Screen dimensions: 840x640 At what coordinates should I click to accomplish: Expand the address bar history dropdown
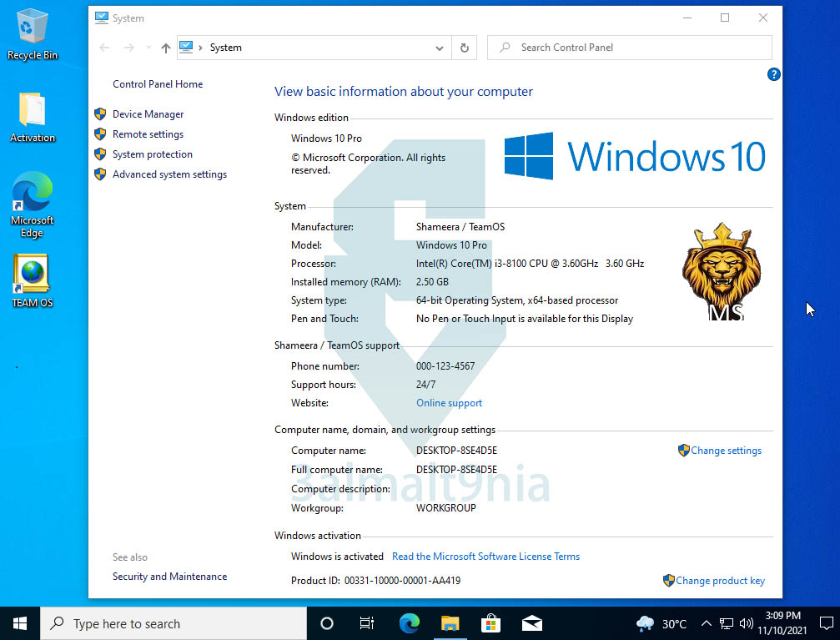pyautogui.click(x=440, y=48)
